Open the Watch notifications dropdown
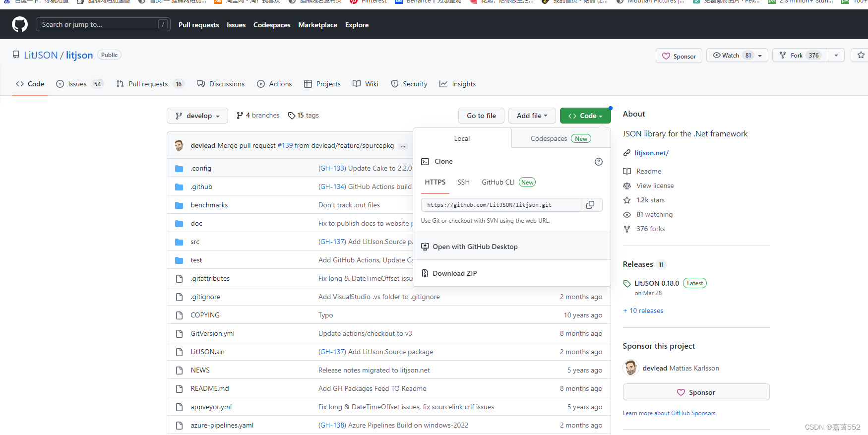The height and width of the screenshot is (435, 868). (737, 55)
